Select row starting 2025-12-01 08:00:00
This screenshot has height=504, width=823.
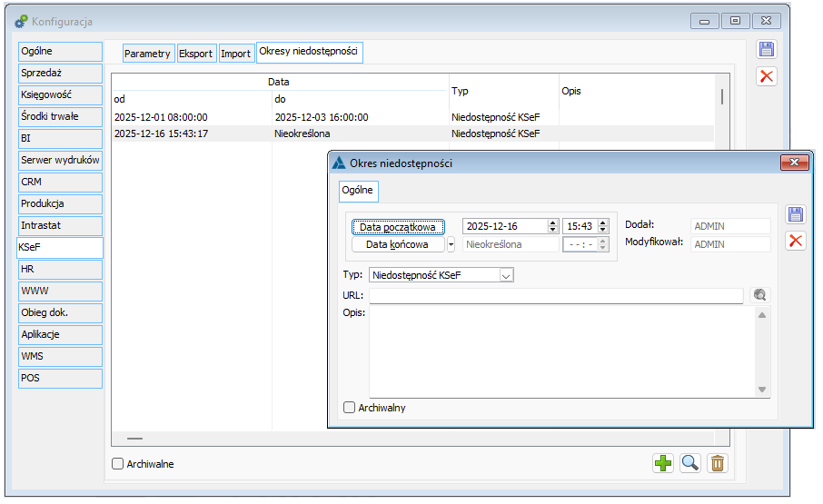click(412, 117)
